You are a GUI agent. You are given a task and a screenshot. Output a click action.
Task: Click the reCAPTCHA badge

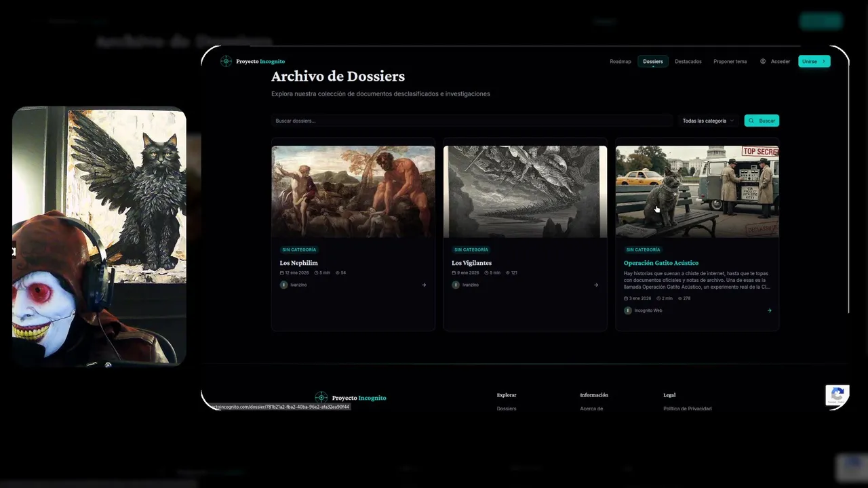point(837,394)
